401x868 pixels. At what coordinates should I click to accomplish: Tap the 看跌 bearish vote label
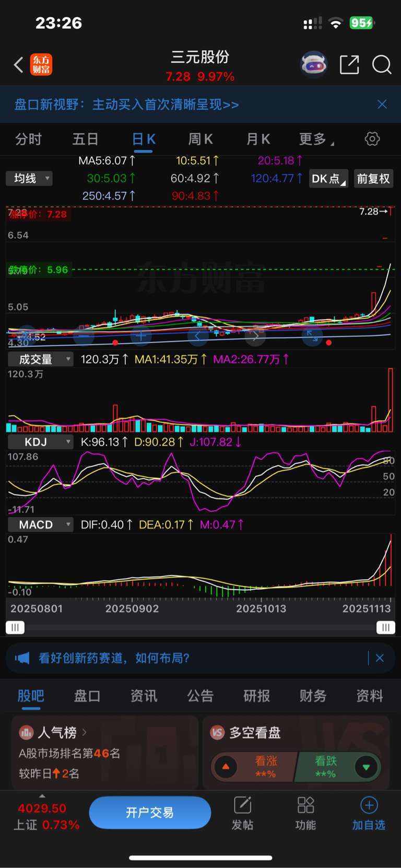point(326,761)
